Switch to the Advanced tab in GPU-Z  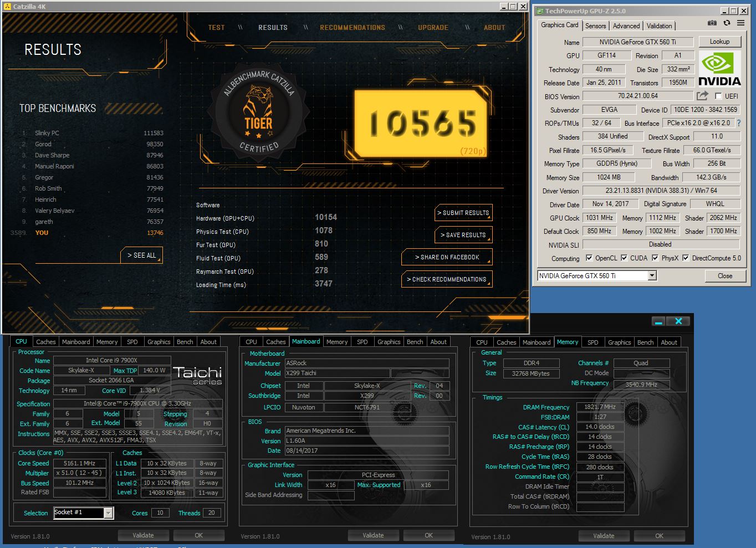coord(626,26)
